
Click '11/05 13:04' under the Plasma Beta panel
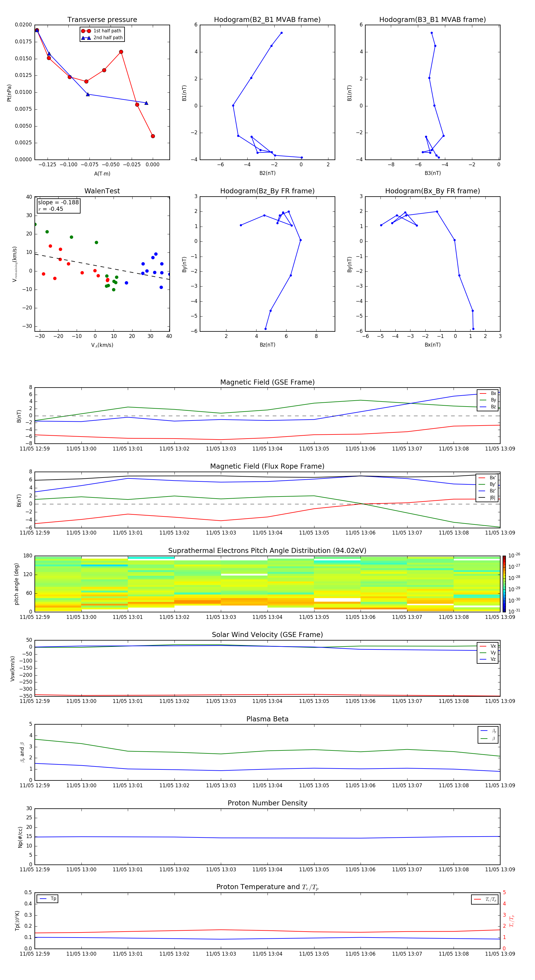point(267,785)
